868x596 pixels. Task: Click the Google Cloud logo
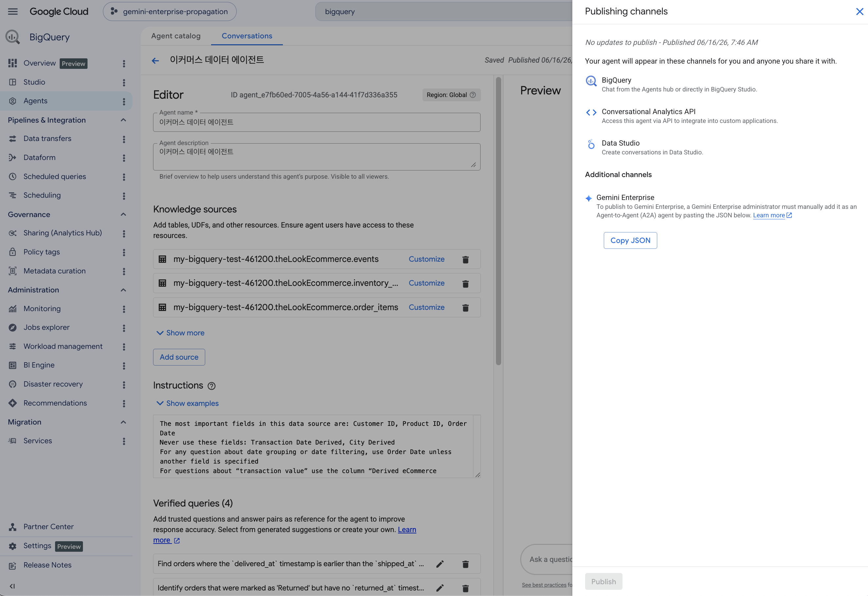(x=59, y=11)
